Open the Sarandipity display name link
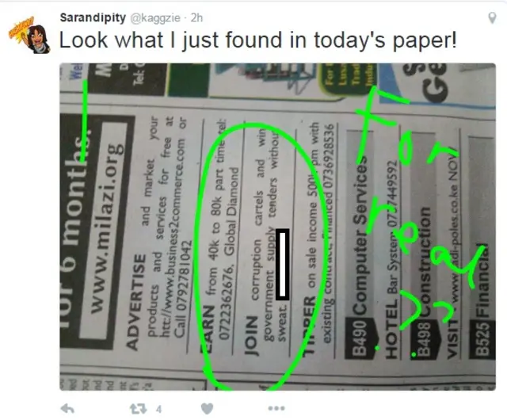The height and width of the screenshot is (420, 507). click(93, 17)
